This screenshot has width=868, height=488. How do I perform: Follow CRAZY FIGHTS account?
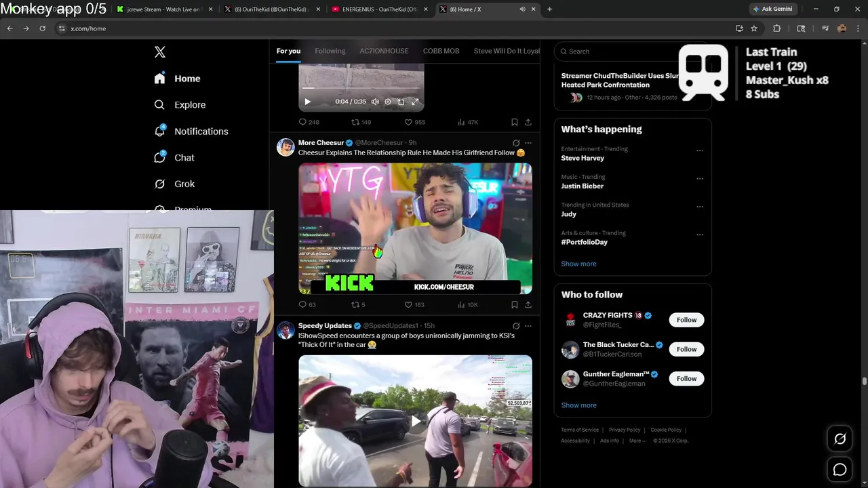686,320
